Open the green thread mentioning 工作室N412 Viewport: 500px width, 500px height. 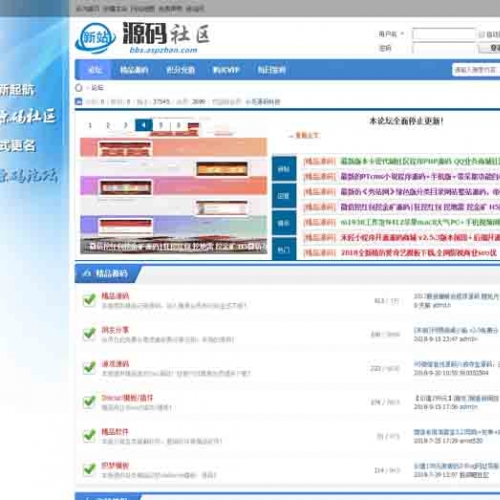click(x=420, y=222)
